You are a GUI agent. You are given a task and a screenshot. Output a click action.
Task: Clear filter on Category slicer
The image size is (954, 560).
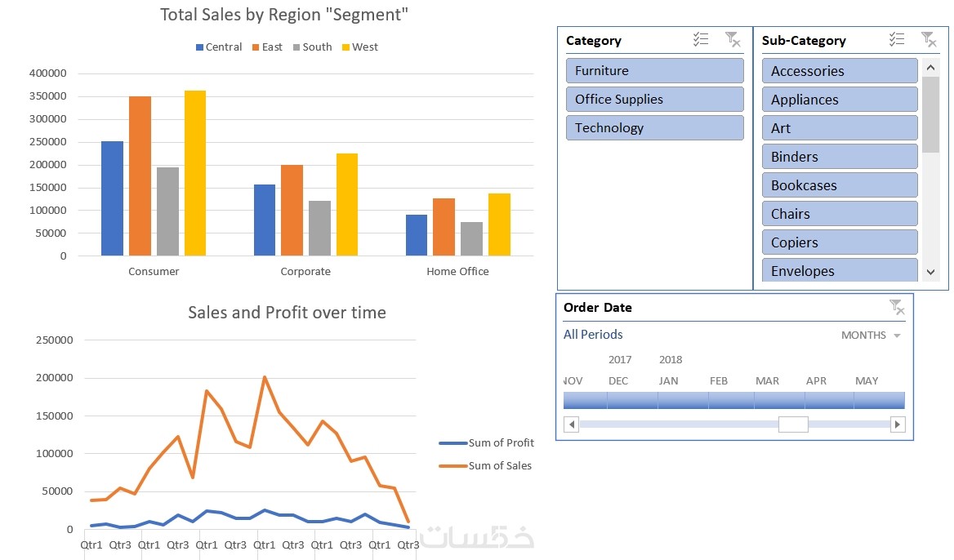pyautogui.click(x=732, y=40)
